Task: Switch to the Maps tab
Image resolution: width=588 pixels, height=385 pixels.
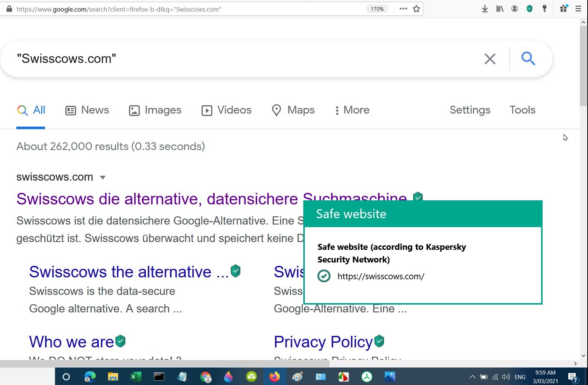Action: [293, 110]
